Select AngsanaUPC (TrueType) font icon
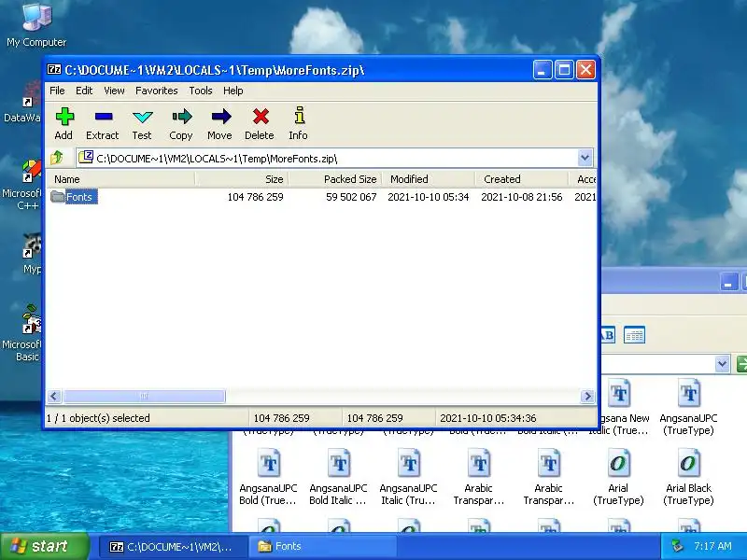 coord(688,407)
